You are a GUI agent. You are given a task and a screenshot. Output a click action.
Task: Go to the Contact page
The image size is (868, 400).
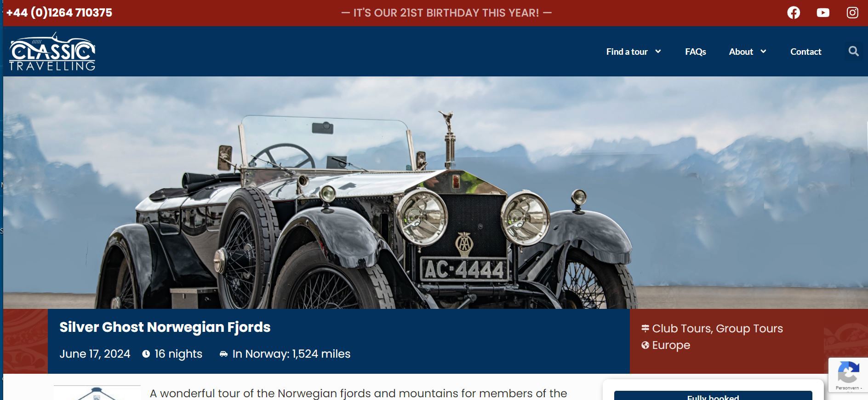click(x=805, y=52)
